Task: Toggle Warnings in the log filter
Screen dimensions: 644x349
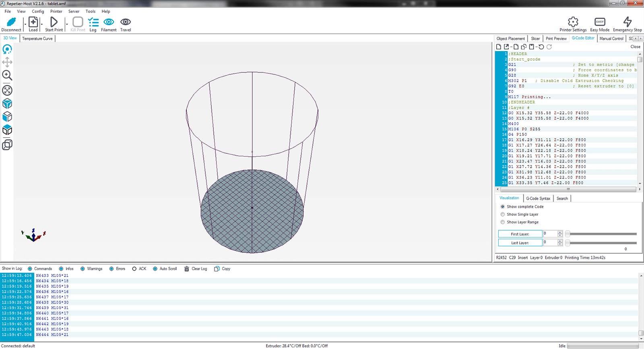Action: click(x=83, y=269)
